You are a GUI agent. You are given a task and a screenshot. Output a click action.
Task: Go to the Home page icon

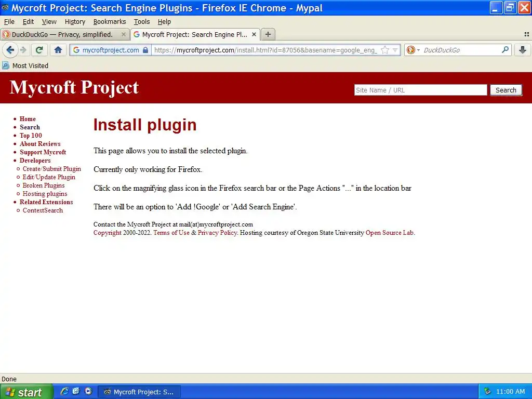[58, 50]
